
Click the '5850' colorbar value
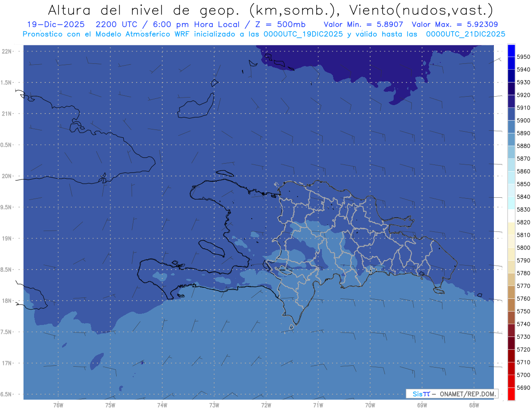point(523,184)
